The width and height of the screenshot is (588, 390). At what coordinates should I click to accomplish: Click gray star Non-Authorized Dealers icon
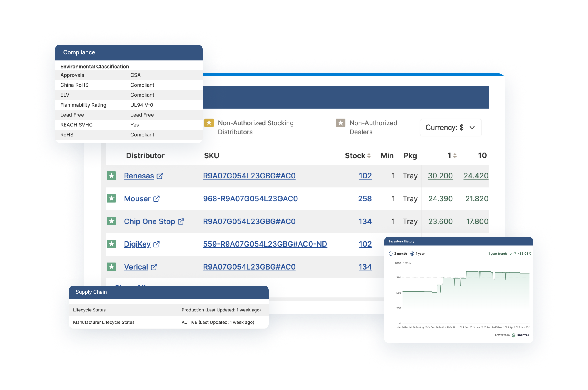coord(341,123)
